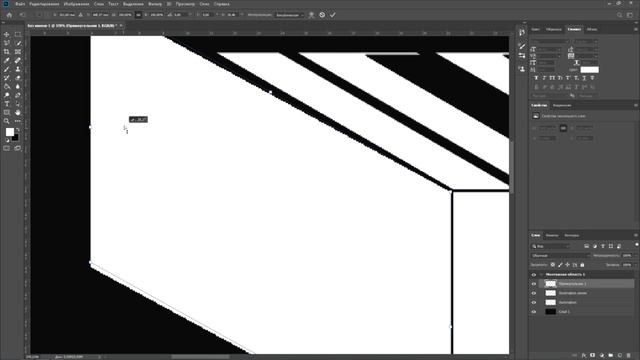Create a new group with folder icon

pyautogui.click(x=611, y=356)
